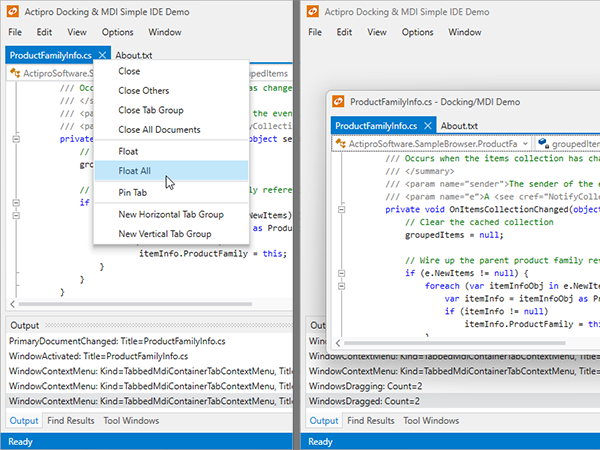600x450 pixels.
Task: Select Close All Documents menu entry
Action: point(159,130)
